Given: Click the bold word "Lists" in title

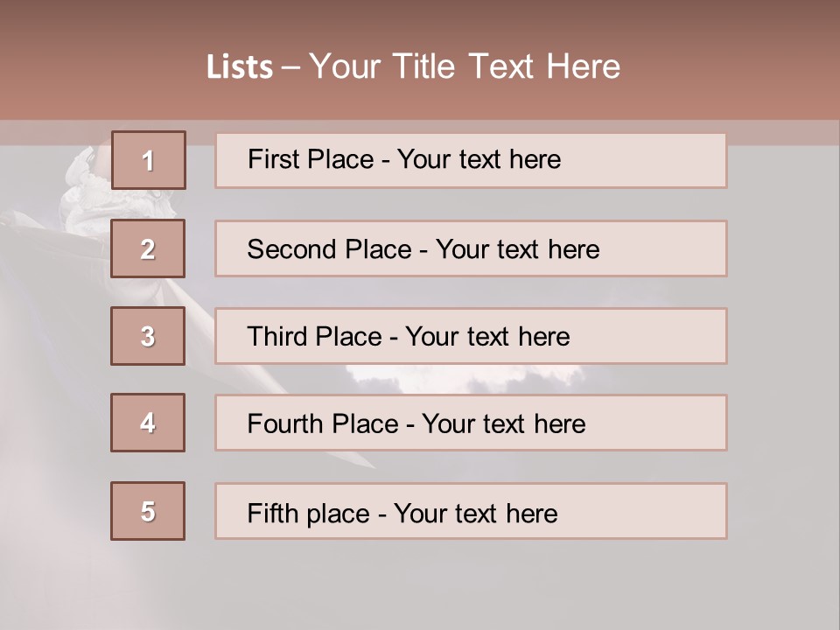Looking at the screenshot, I should [240, 67].
